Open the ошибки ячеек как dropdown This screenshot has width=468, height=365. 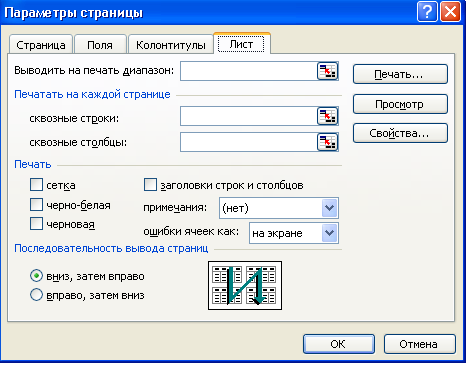(329, 233)
